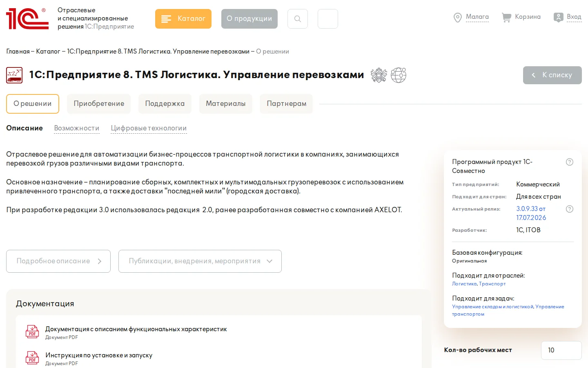588x368 pixels.
Task: Click the TMS Логистика product icon
Action: [14, 75]
